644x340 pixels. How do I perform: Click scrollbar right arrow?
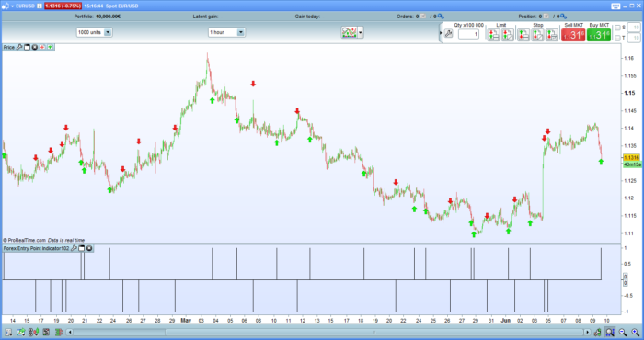(x=587, y=333)
